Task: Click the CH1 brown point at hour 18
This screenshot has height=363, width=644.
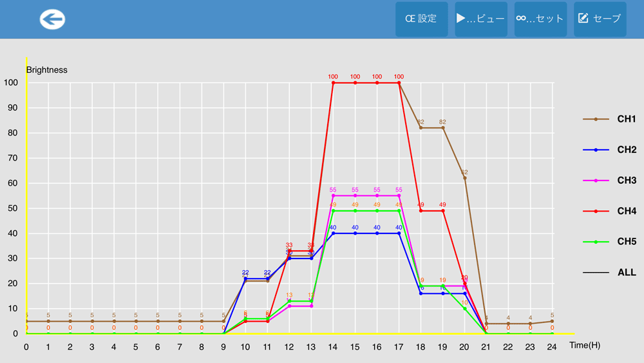Action: pos(421,128)
